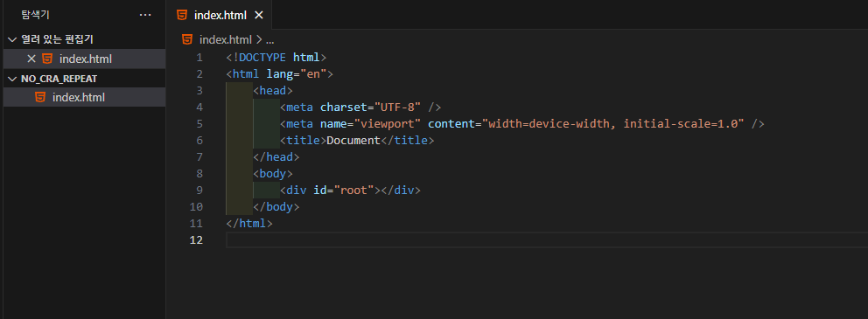868x319 pixels.
Task: Open the explorer more actions ellipsis menu
Action: [145, 15]
